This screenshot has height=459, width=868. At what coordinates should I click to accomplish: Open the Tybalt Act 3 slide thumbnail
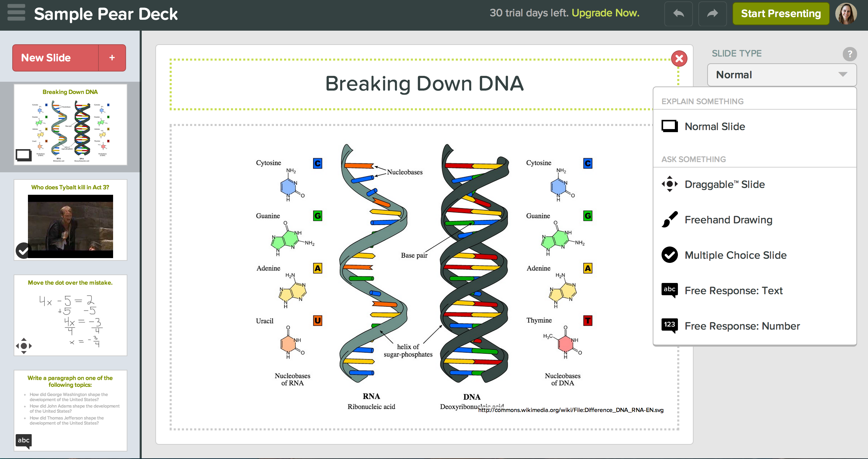coord(71,220)
